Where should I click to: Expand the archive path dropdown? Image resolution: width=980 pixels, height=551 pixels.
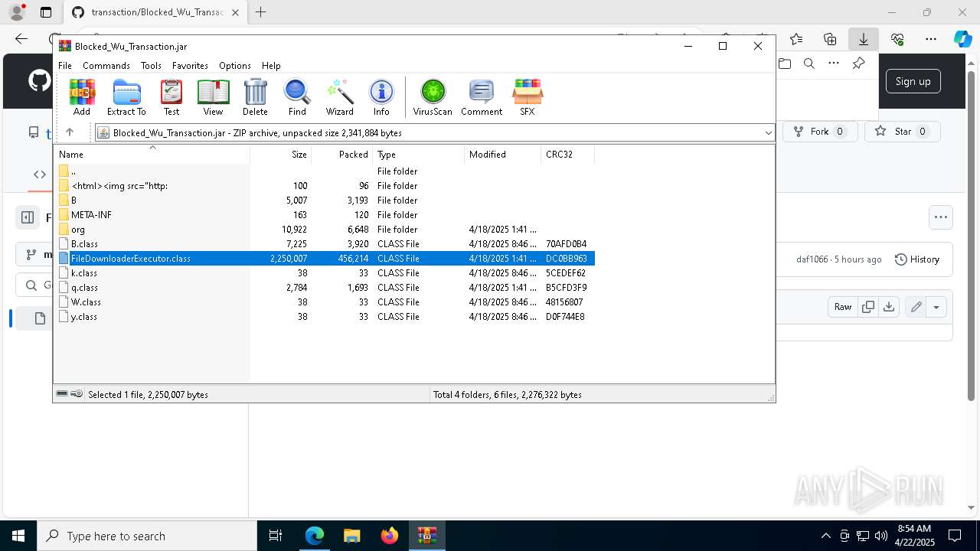click(768, 133)
